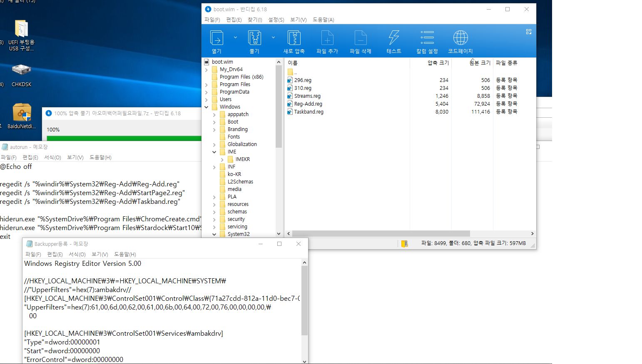The image size is (642, 364).
Task: Open Bandizip File (파일) menu
Action: 212,20
